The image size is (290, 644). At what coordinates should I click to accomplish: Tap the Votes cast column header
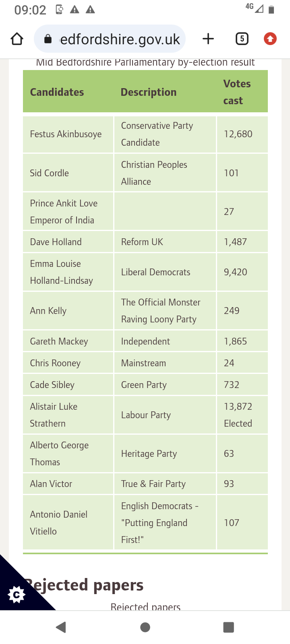(237, 92)
